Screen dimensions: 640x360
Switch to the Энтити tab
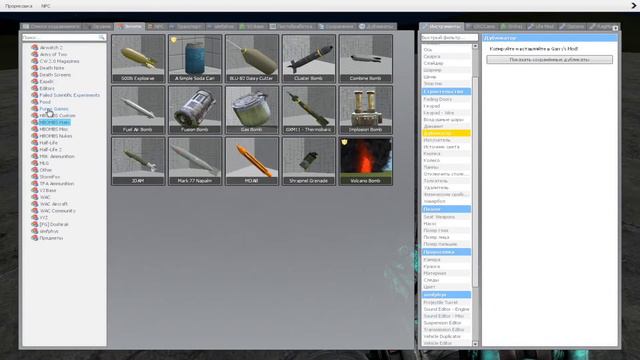130,27
